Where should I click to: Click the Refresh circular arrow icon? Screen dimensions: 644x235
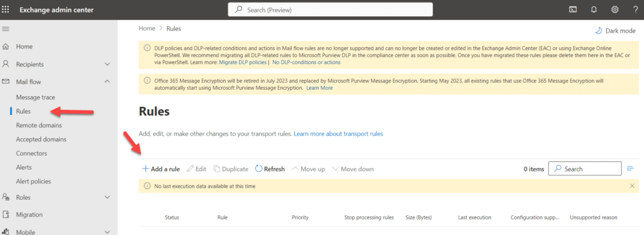(x=258, y=169)
